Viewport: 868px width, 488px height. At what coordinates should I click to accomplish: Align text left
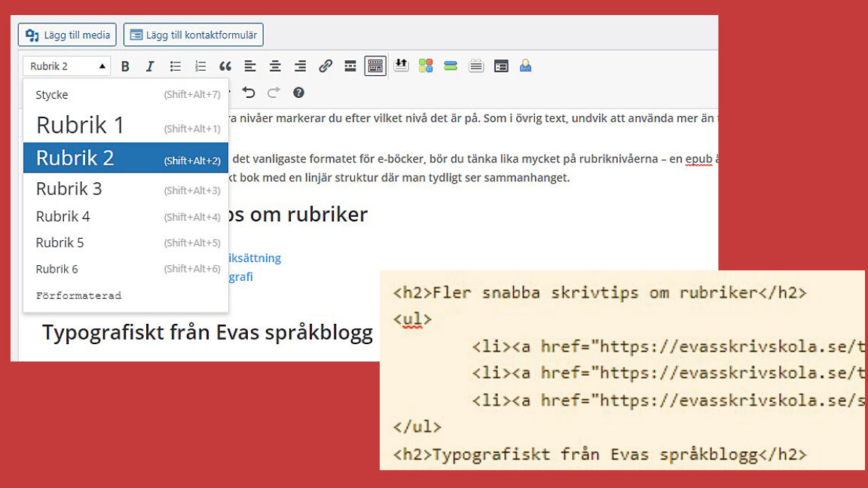(250, 66)
